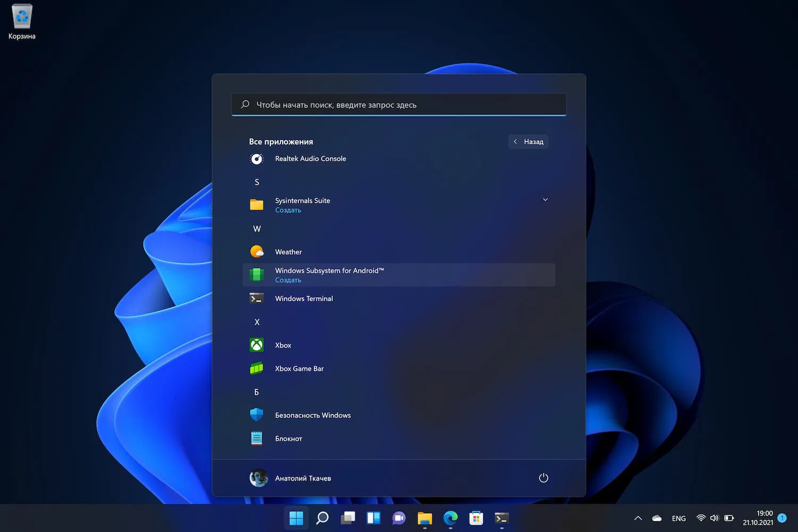This screenshot has height=532, width=798.
Task: Select the letter S section header
Action: pyautogui.click(x=257, y=182)
